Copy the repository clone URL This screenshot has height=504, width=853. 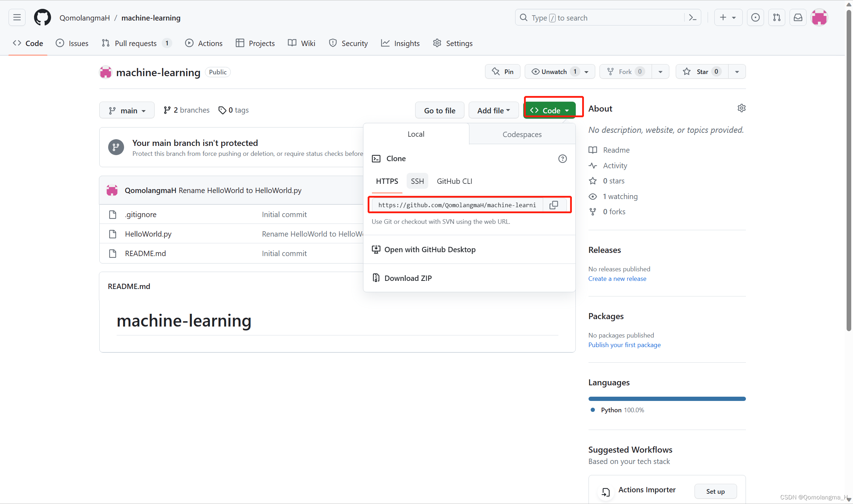point(554,205)
